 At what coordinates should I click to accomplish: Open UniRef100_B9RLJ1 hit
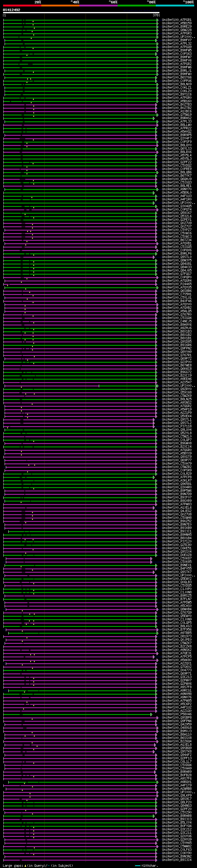(176, 71)
